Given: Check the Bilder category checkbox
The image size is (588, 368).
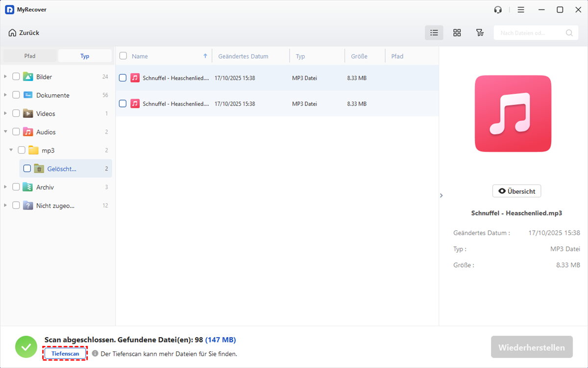Looking at the screenshot, I should pos(16,77).
